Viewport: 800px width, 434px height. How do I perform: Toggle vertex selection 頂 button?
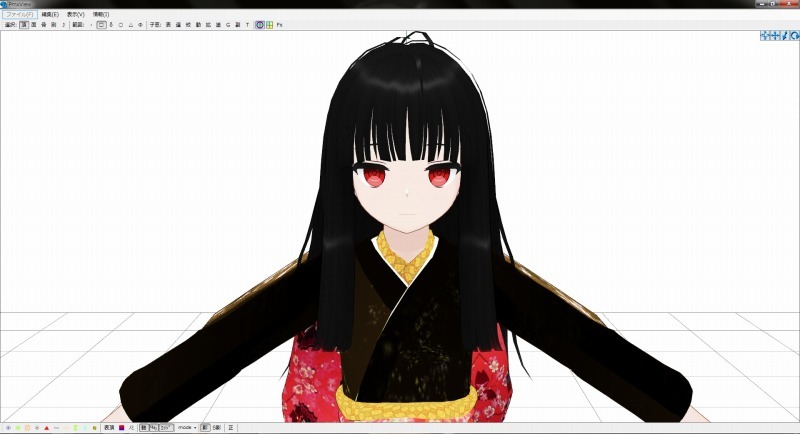(24, 24)
